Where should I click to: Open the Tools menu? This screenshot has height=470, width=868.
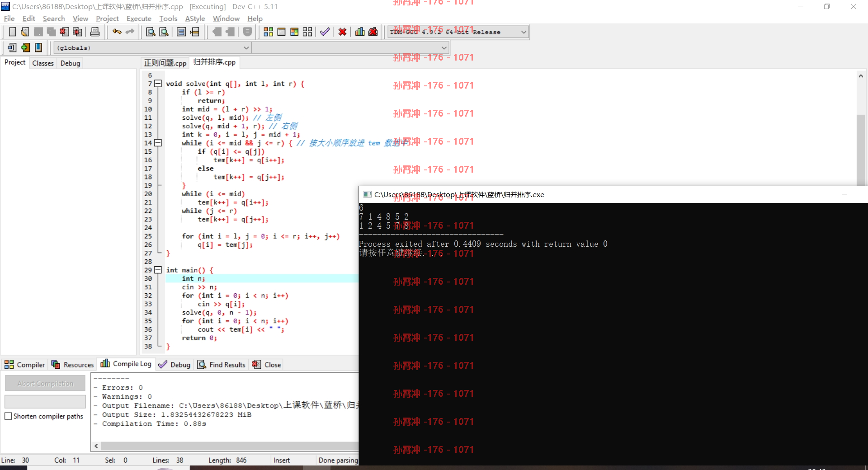[x=168, y=19]
